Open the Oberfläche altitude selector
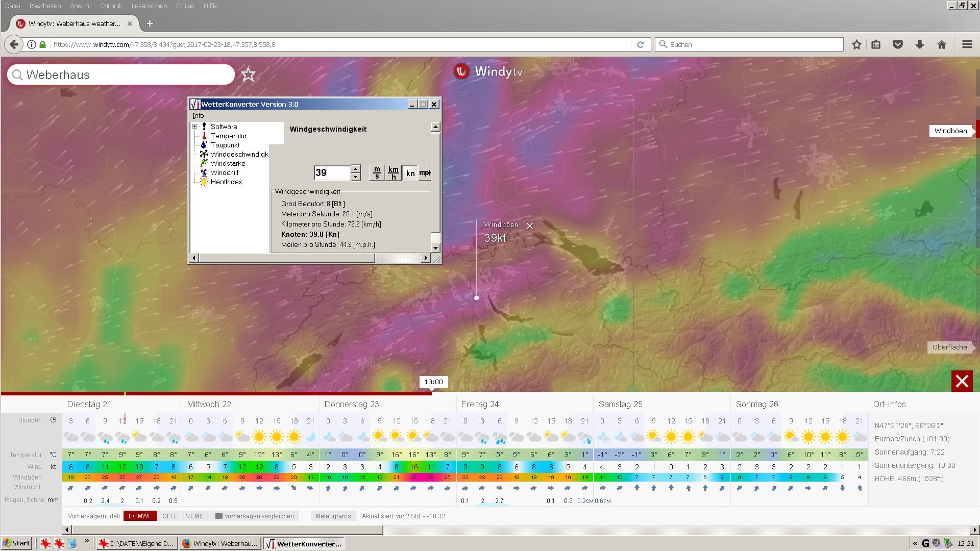 (x=949, y=347)
